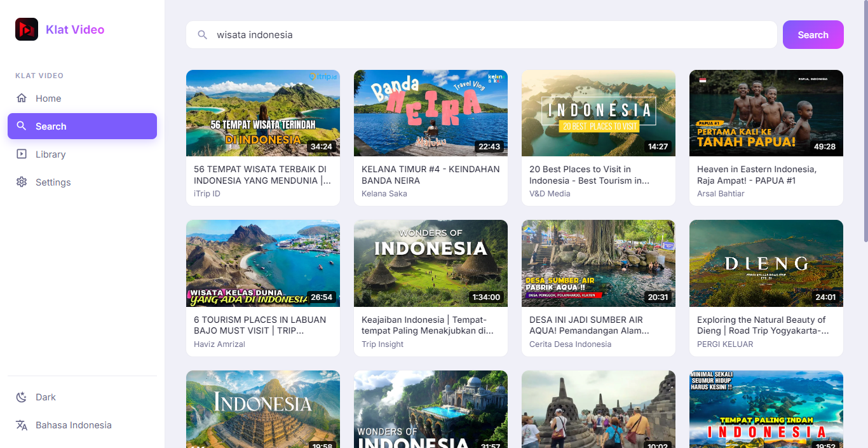The height and width of the screenshot is (448, 868).
Task: Click title 'KELANA TIMUR #4 - KEINDAHAN BANDA NEIRA'
Action: 431,175
